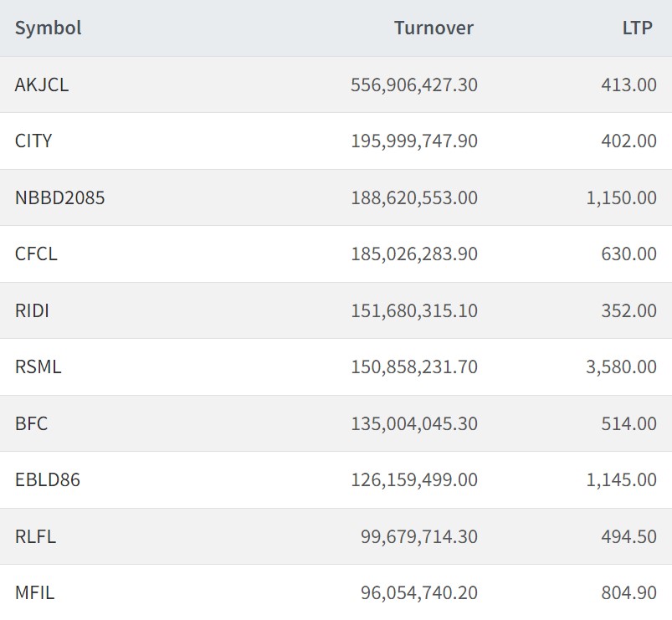Sort by the Symbol column header
This screenshot has width=672, height=620.
[x=48, y=28]
